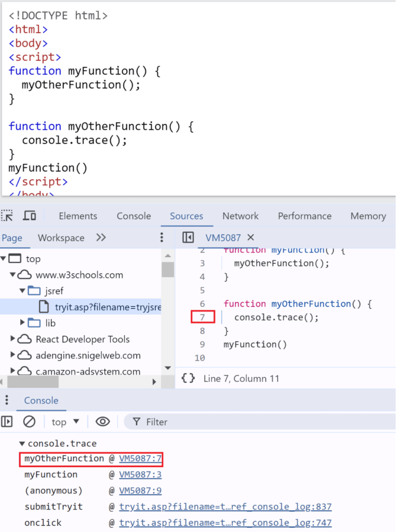Open live expression eye icon
This screenshot has width=397, height=532.
tap(103, 422)
